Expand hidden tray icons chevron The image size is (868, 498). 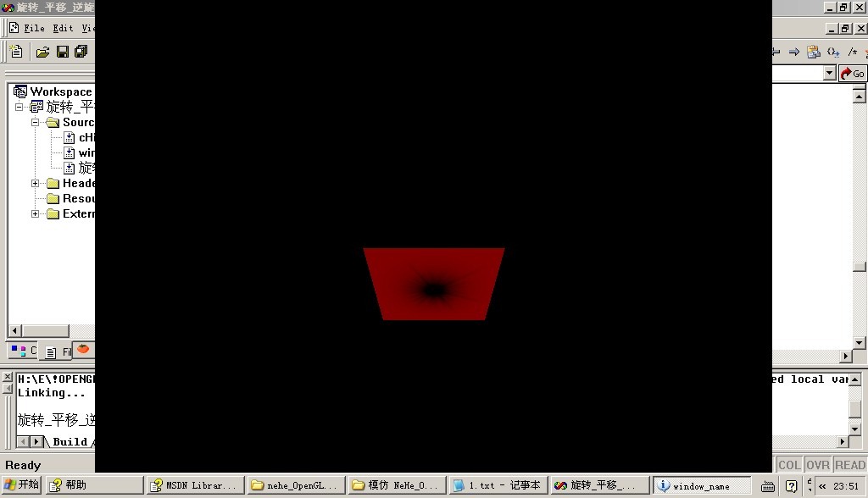tap(822, 486)
